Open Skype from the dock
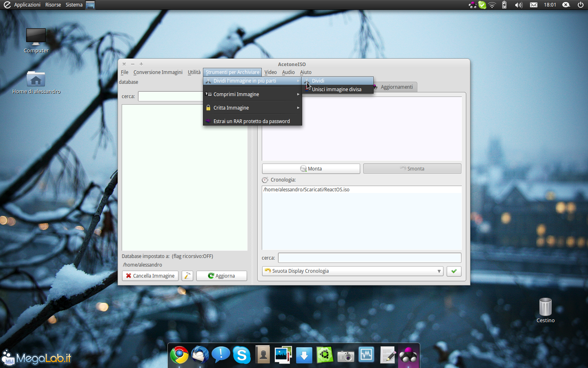The width and height of the screenshot is (588, 368). click(241, 355)
